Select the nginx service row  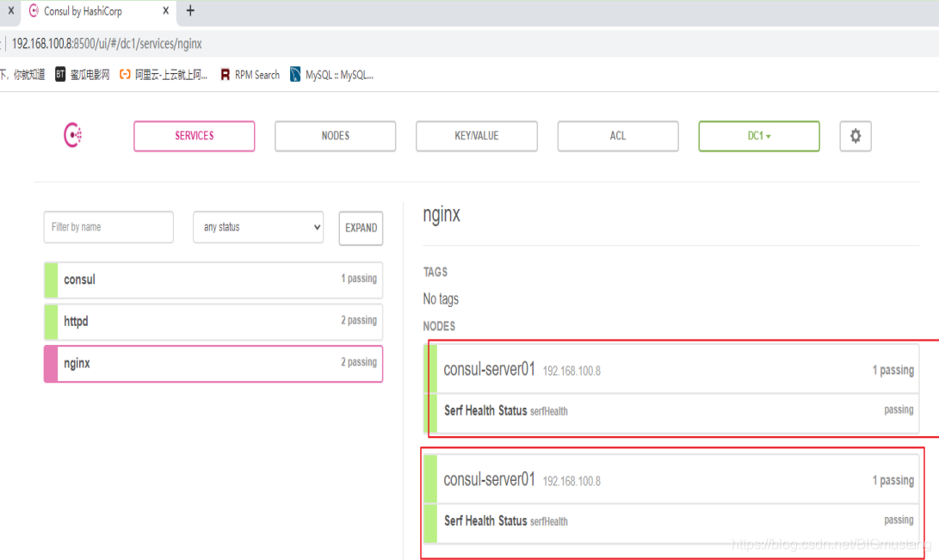213,363
